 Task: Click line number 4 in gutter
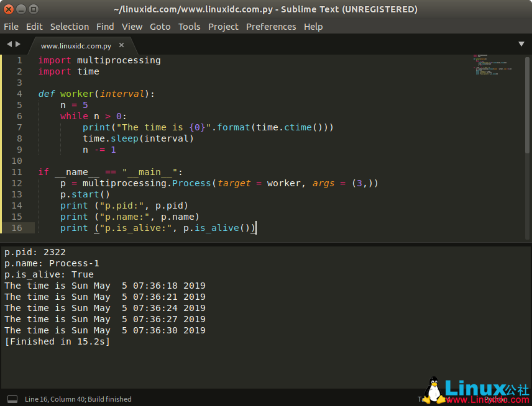19,94
